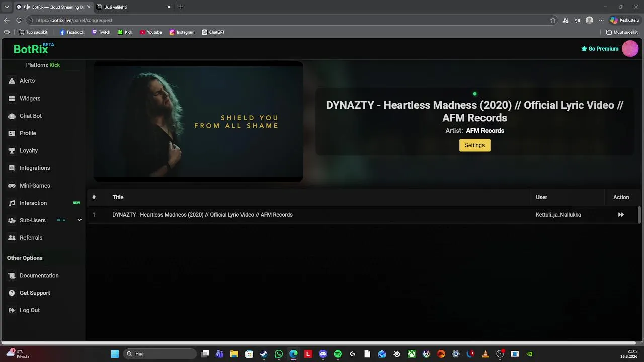Open the tab search dropdown
Screen dimensions: 644x362
point(6,7)
